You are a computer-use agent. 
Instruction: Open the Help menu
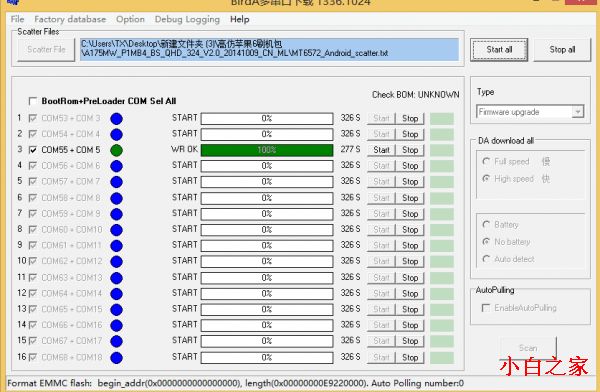click(240, 19)
